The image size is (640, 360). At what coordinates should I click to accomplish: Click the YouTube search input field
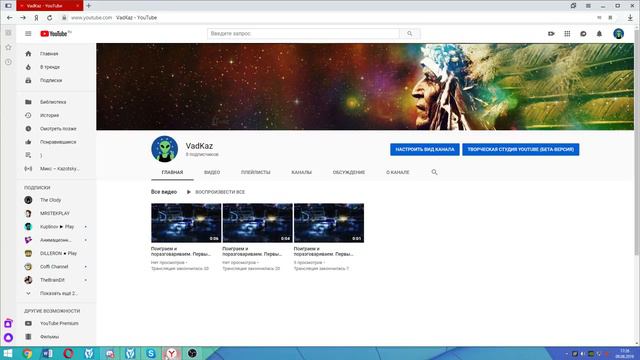(x=303, y=33)
